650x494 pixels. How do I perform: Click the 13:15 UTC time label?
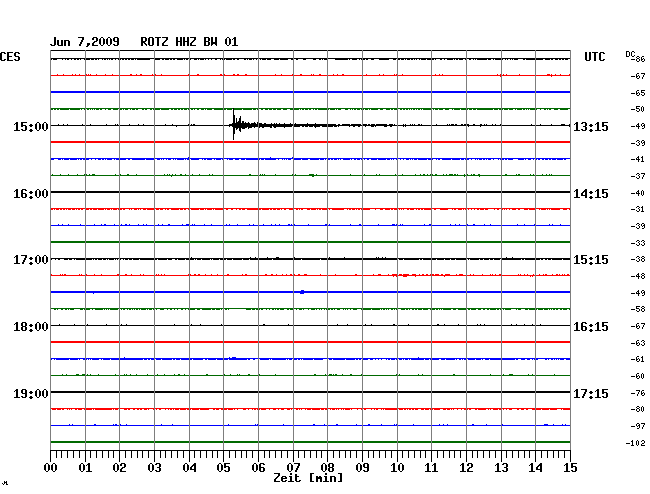591,126
